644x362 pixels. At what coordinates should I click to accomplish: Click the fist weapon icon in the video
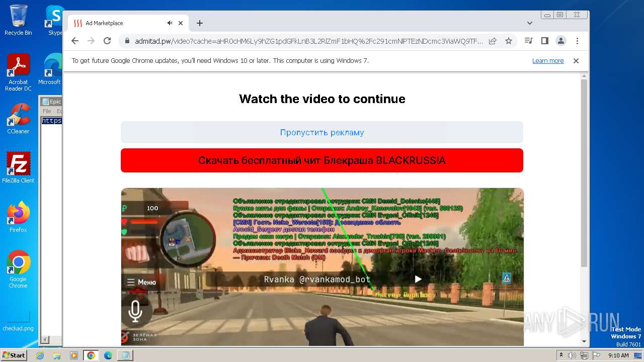137,253
